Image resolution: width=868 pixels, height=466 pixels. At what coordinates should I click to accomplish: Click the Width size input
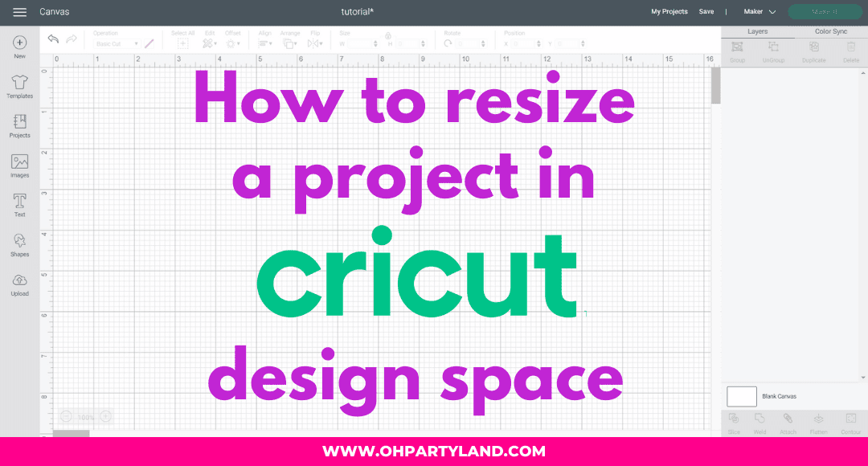click(x=360, y=43)
